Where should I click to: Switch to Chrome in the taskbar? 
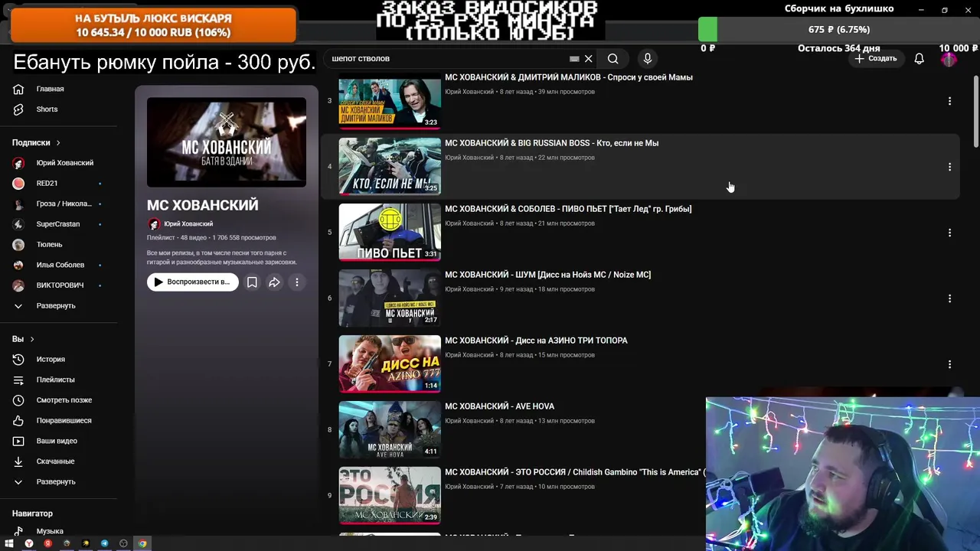pyautogui.click(x=142, y=543)
